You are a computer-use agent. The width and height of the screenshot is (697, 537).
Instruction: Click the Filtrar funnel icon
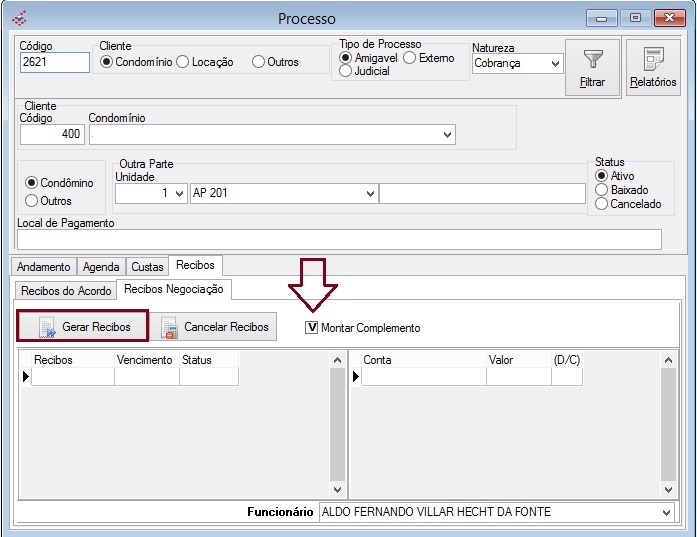[592, 60]
